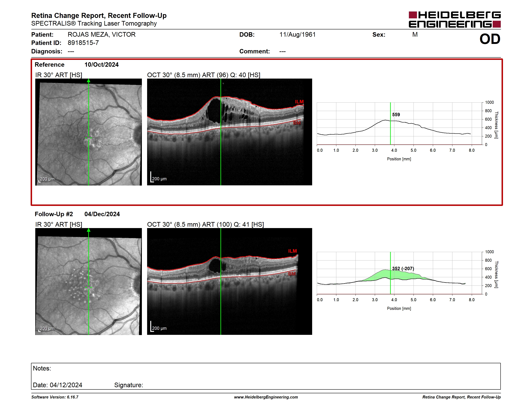Click the '559' thickness value
This screenshot has width=532, height=411.
pyautogui.click(x=396, y=115)
